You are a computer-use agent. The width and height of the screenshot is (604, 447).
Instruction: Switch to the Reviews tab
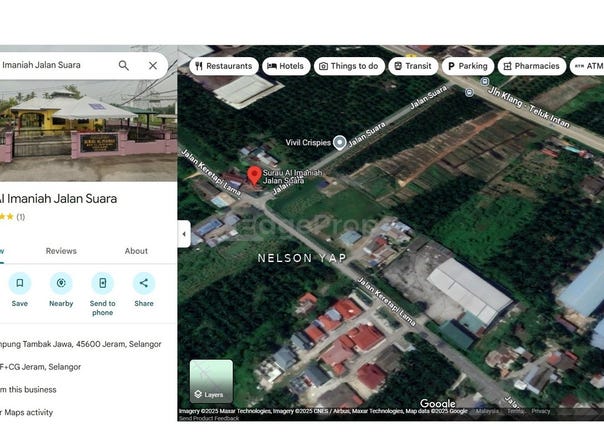coord(61,251)
